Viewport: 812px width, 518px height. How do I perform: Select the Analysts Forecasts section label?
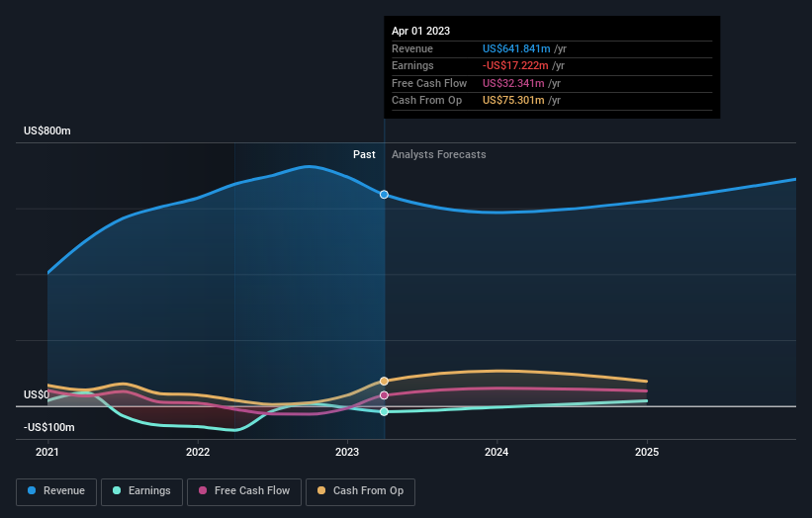coord(438,154)
